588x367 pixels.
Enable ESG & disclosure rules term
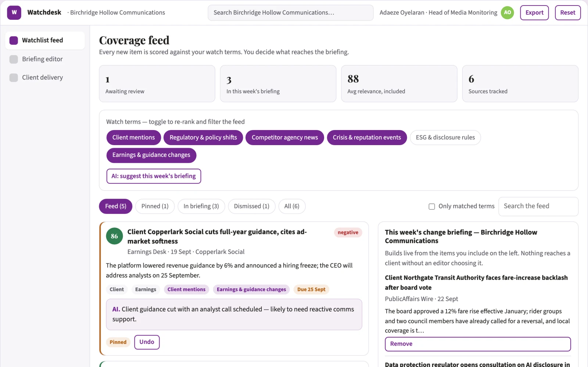tap(445, 137)
